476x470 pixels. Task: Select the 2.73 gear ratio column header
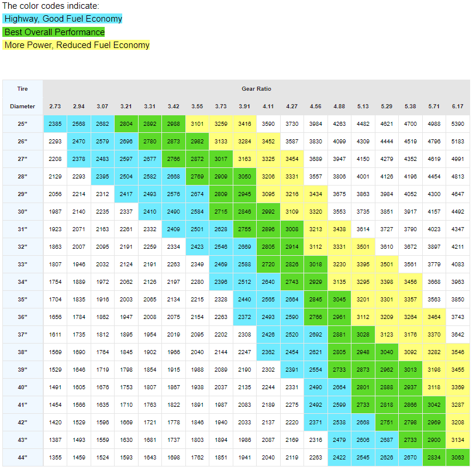coord(55,107)
